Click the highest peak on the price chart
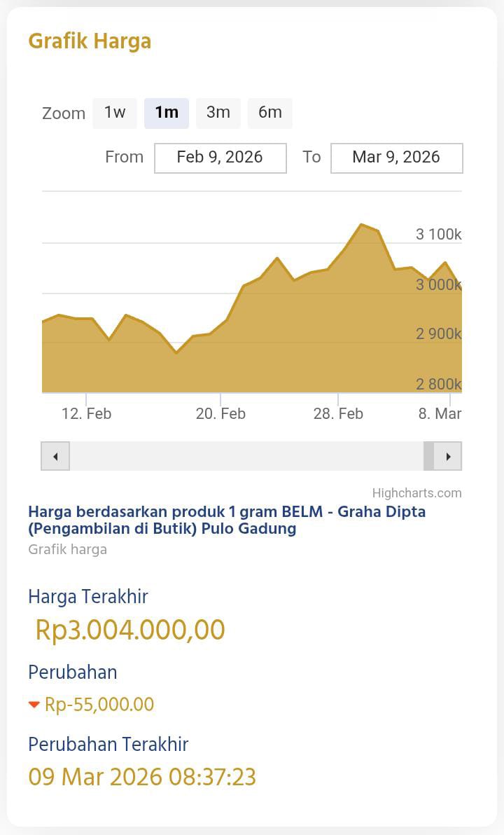This screenshot has height=835, width=504. (361, 225)
